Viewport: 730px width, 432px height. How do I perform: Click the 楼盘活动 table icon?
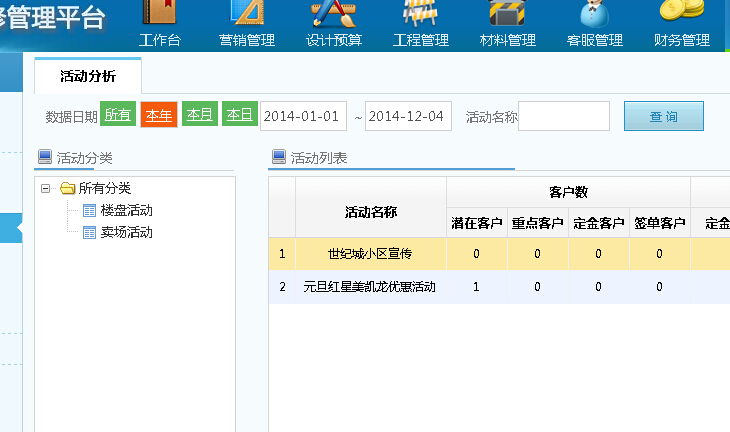(x=90, y=211)
